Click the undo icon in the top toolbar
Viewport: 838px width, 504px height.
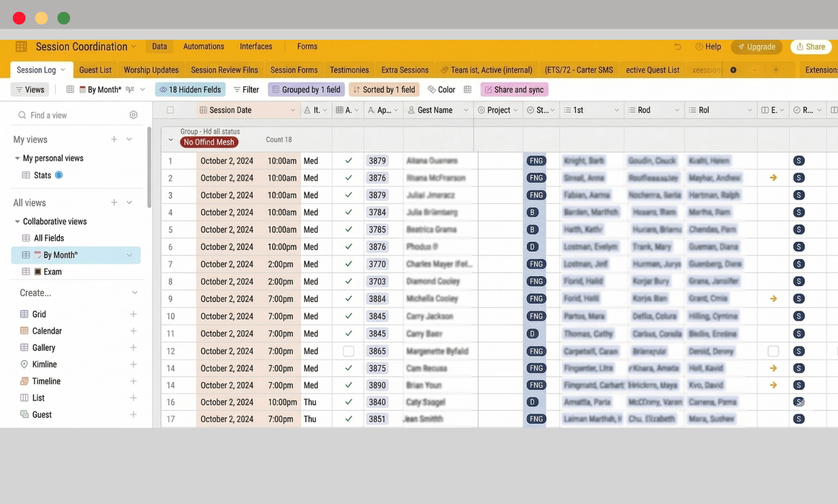pos(677,46)
